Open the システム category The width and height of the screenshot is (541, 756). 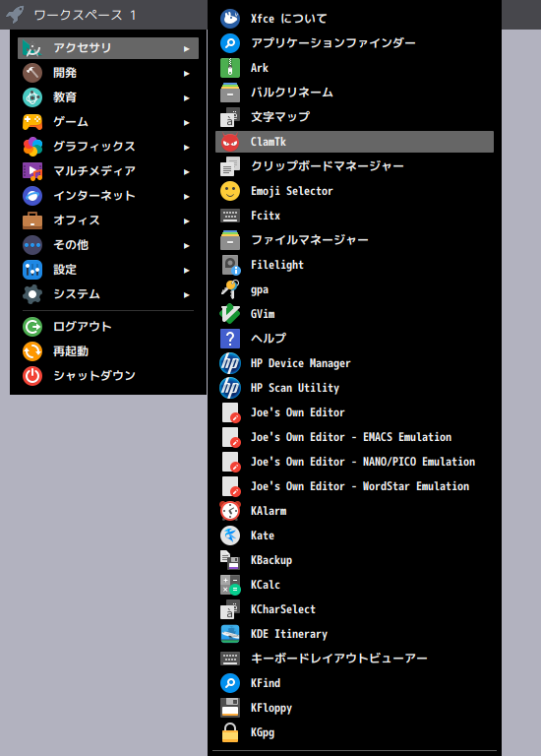(x=108, y=294)
